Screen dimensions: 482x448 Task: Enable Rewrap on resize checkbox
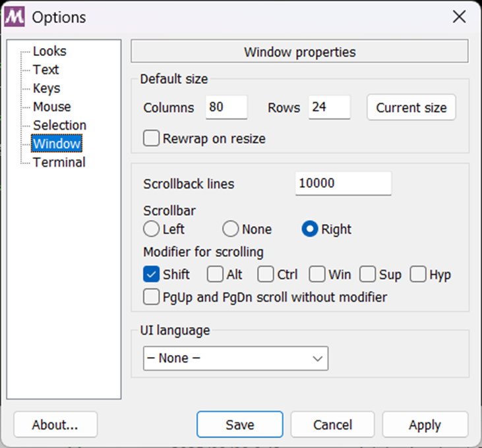pos(151,138)
